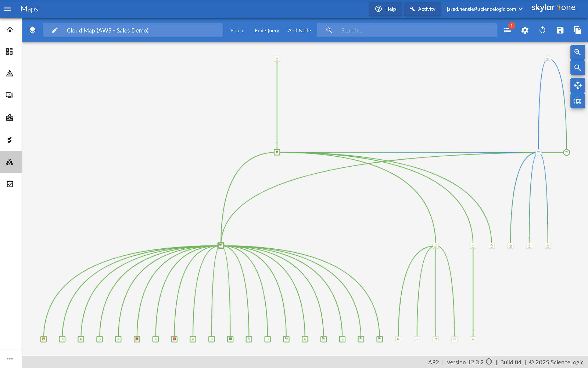Screen dimensions: 588x368
Task: Open the Events warning triangle icon
Action: (10, 73)
